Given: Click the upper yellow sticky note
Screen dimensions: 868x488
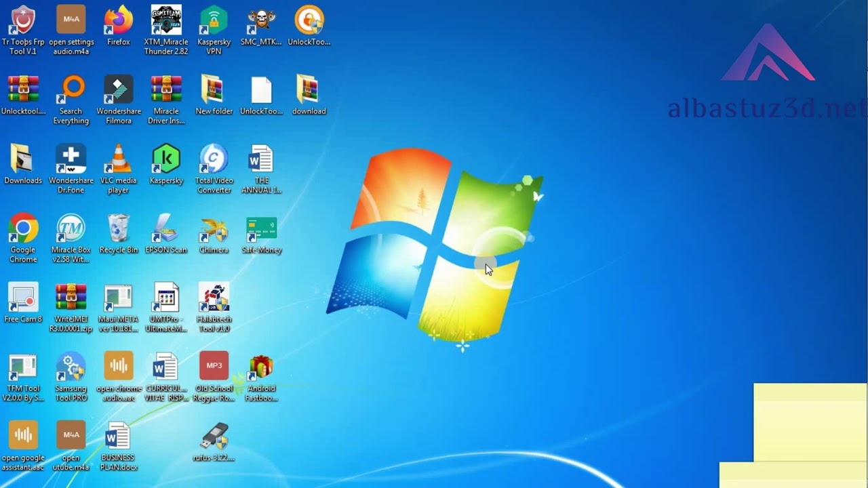Looking at the screenshot, I should click(810, 422).
